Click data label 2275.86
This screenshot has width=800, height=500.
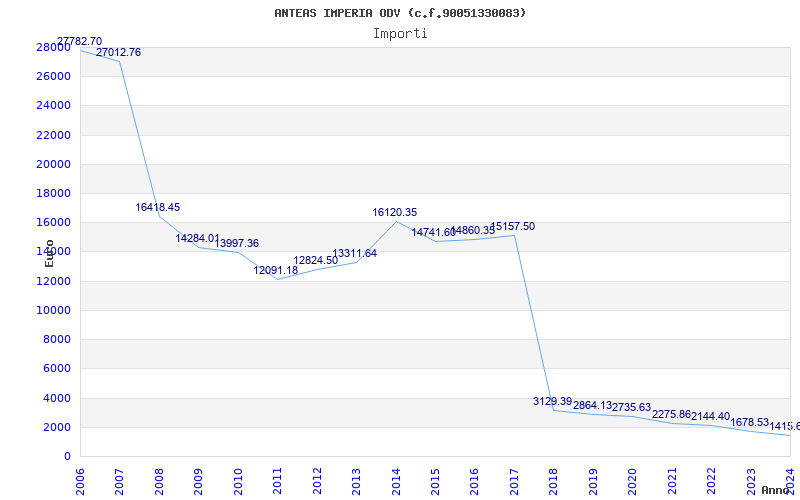[x=671, y=414]
